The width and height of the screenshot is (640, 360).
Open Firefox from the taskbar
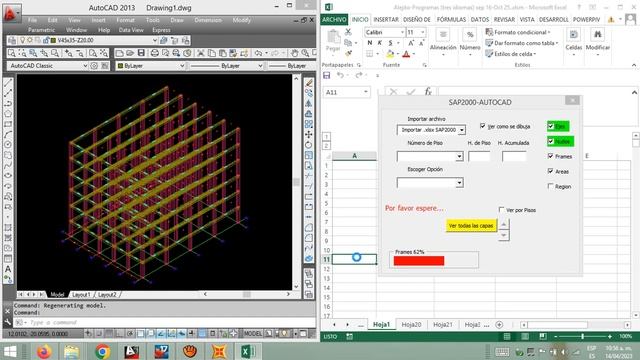[44, 351]
